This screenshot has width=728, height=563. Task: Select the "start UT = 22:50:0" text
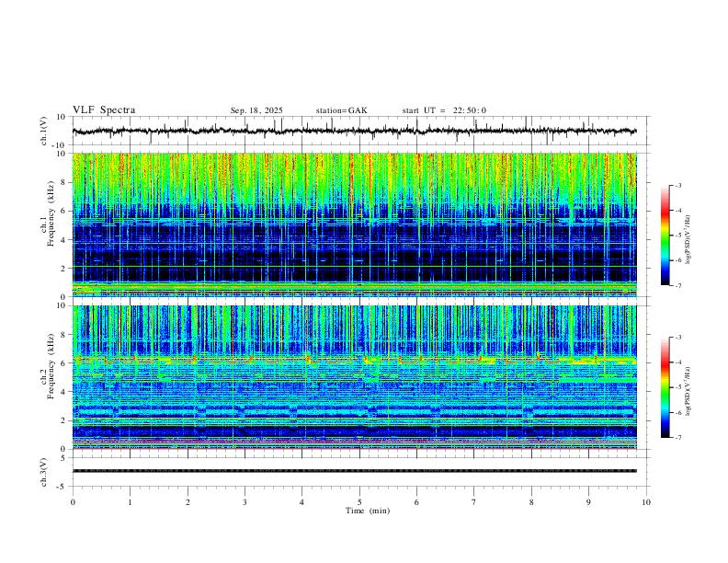(x=444, y=110)
